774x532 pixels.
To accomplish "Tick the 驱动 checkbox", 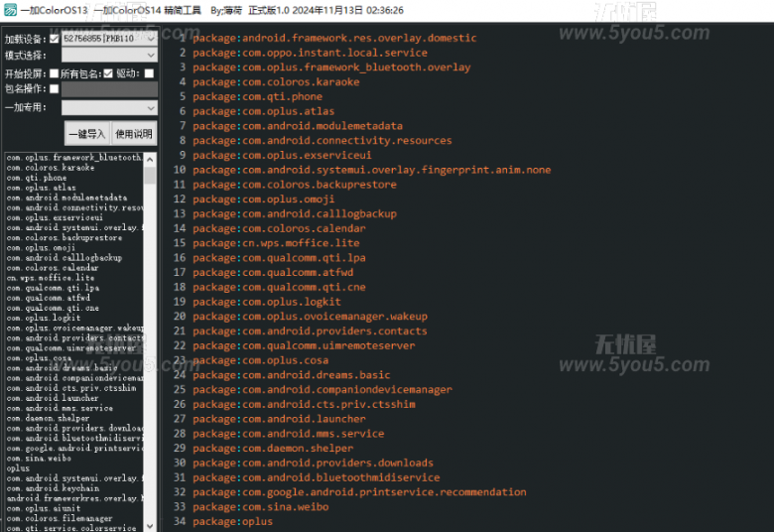I will point(149,73).
